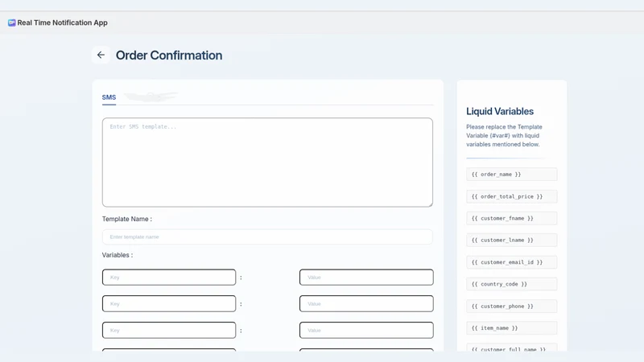Select the {{ customer_phone }} variable

[512, 306]
